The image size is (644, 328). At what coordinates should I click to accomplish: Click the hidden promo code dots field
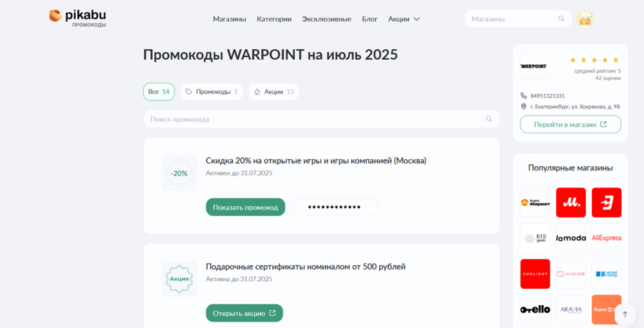pyautogui.click(x=334, y=207)
